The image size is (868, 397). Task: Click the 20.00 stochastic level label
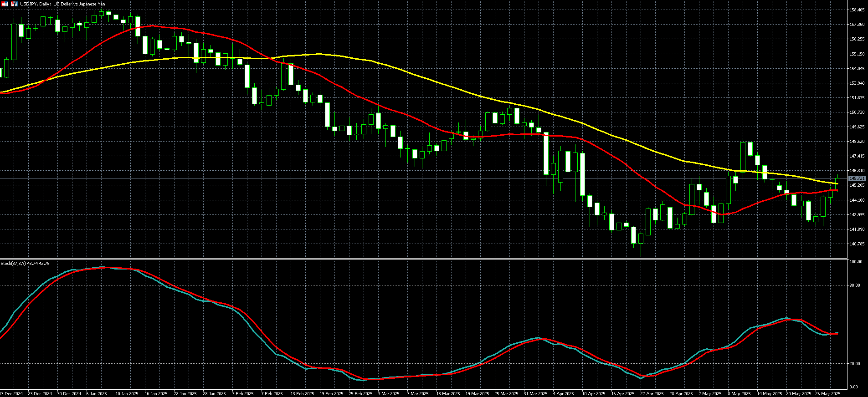tap(855, 364)
